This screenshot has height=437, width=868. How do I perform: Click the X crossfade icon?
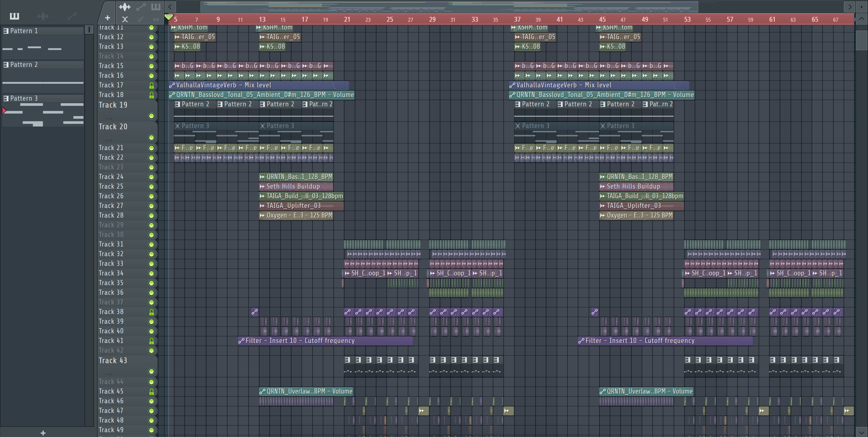coord(125,19)
